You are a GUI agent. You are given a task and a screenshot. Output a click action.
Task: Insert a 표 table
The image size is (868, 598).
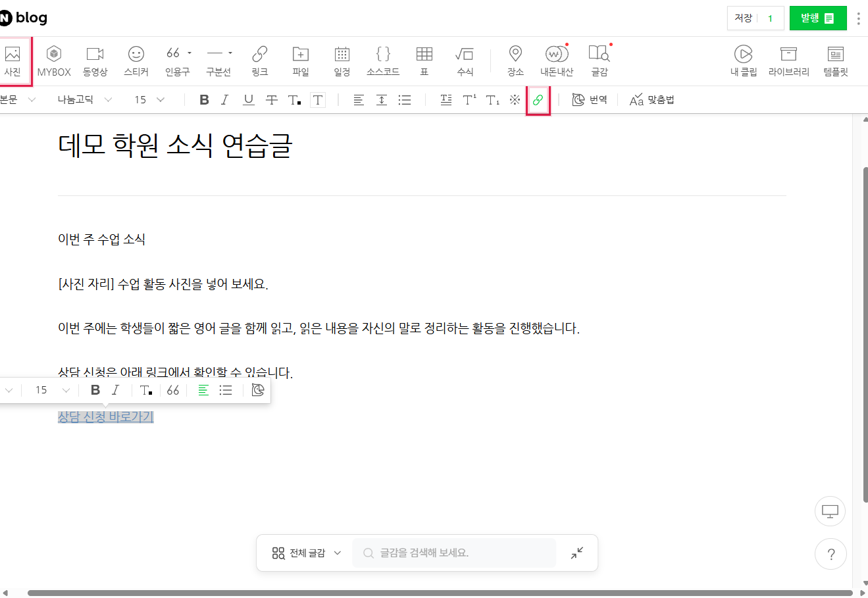coord(424,61)
